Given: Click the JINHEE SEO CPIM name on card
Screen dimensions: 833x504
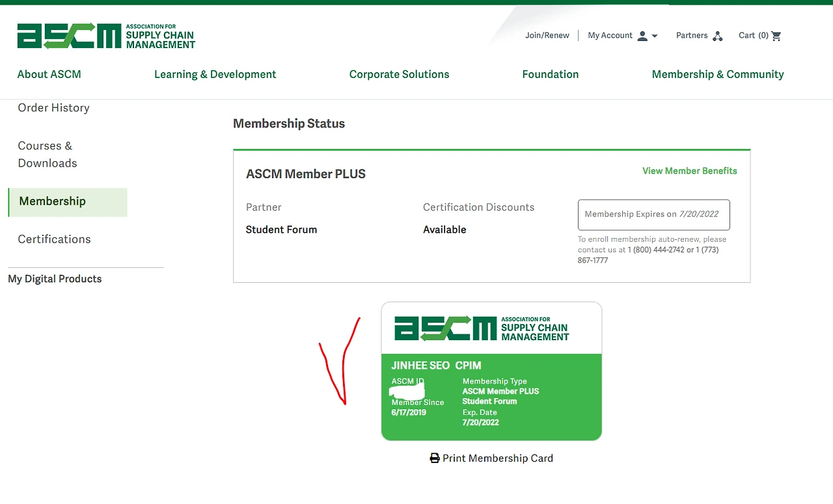Looking at the screenshot, I should pyautogui.click(x=436, y=365).
